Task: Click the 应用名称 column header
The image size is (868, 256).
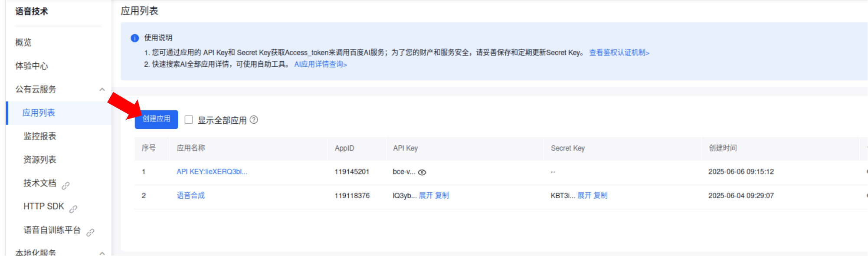Action: click(x=191, y=148)
